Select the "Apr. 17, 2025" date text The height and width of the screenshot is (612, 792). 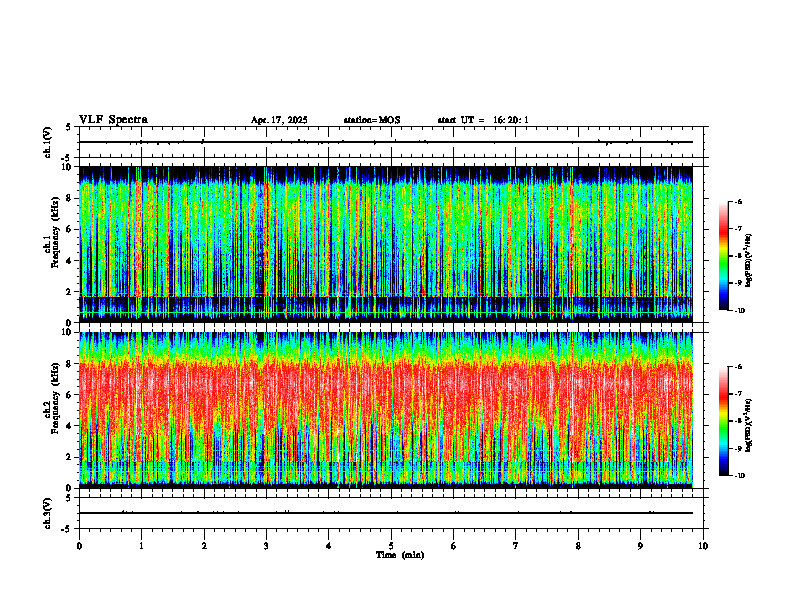click(x=279, y=120)
